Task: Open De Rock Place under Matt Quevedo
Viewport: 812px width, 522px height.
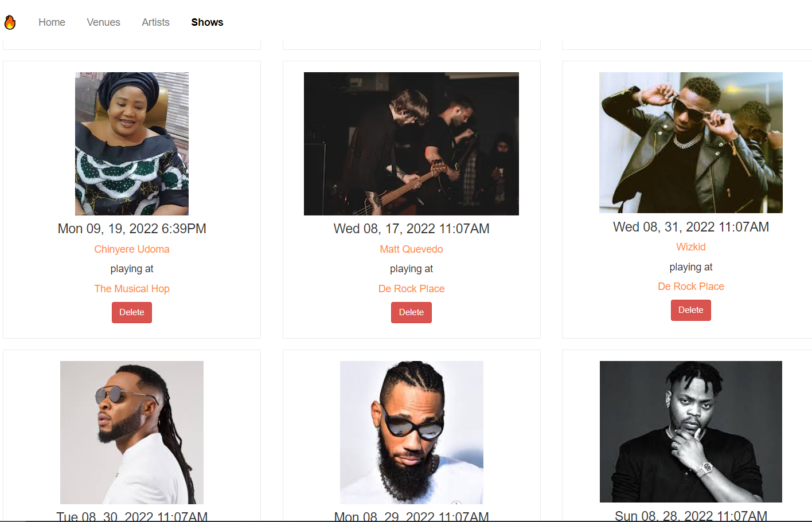Action: click(x=411, y=289)
